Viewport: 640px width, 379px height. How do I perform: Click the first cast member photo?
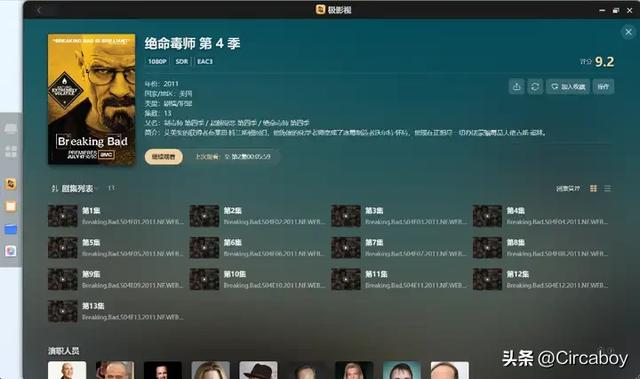[67, 370]
